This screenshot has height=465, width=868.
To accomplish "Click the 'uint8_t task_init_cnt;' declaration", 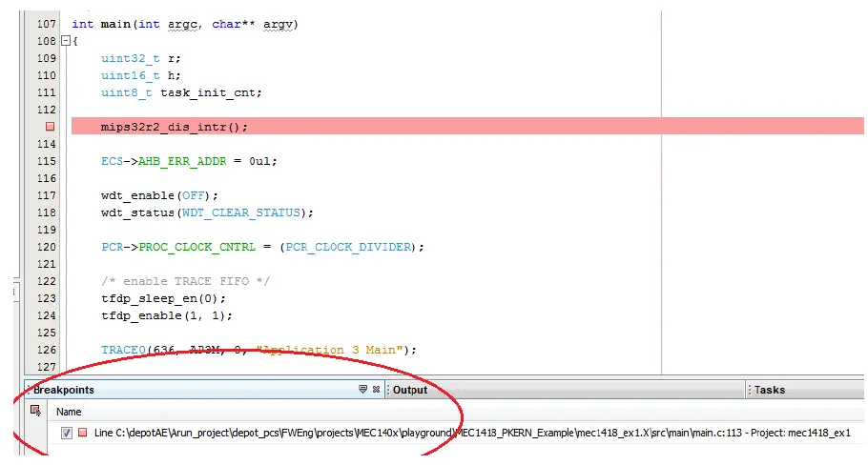I will point(181,92).
